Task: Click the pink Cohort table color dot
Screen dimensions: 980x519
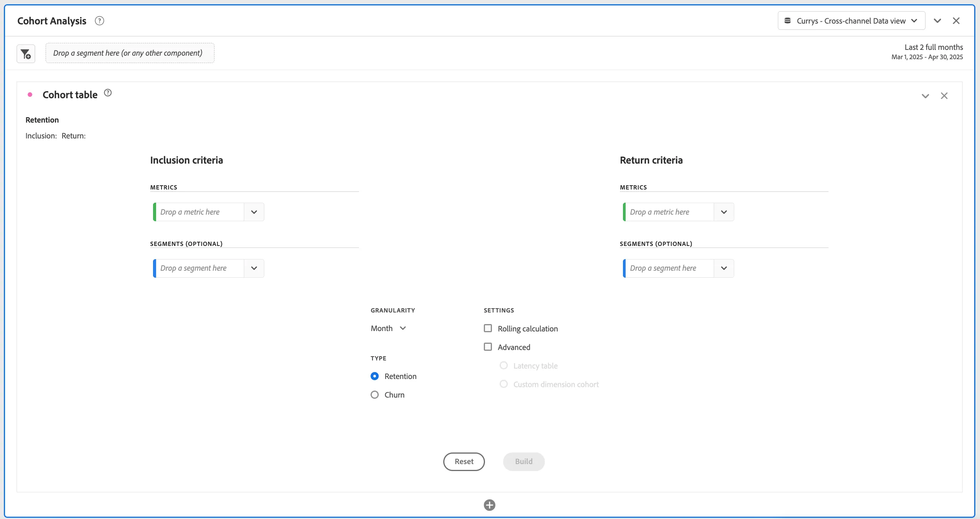Action: [x=30, y=95]
